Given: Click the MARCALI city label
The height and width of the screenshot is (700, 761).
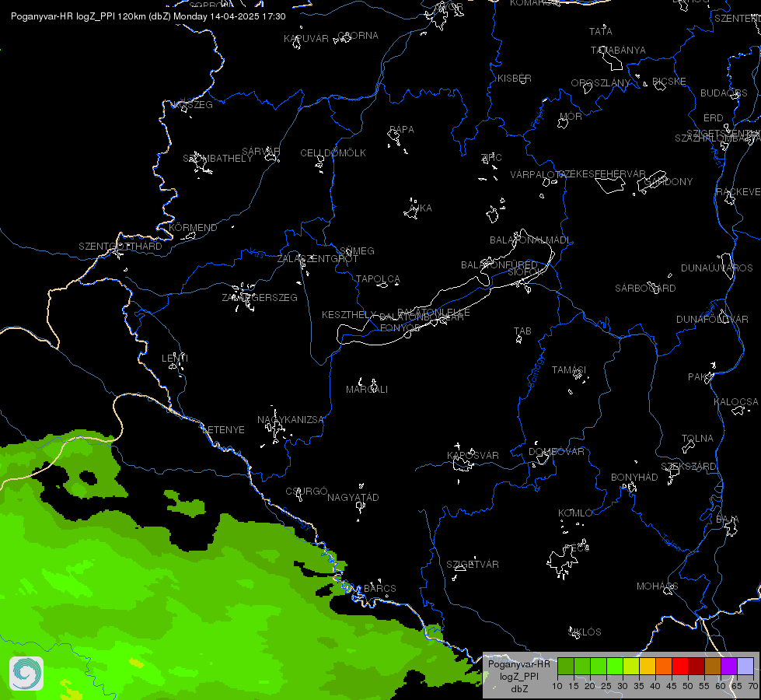Looking at the screenshot, I should (366, 390).
